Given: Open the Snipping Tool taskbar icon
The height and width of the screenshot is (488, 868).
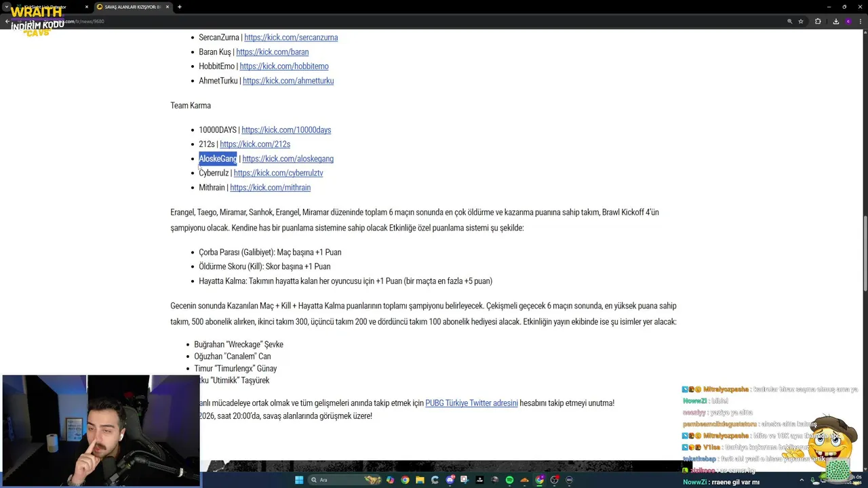Looking at the screenshot, I should pos(465,480).
